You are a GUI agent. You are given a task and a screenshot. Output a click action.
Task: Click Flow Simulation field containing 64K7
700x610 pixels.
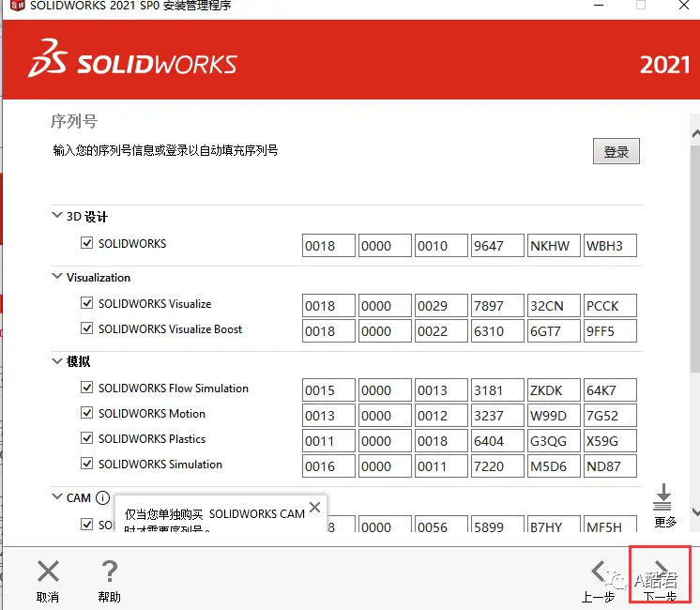tap(610, 390)
